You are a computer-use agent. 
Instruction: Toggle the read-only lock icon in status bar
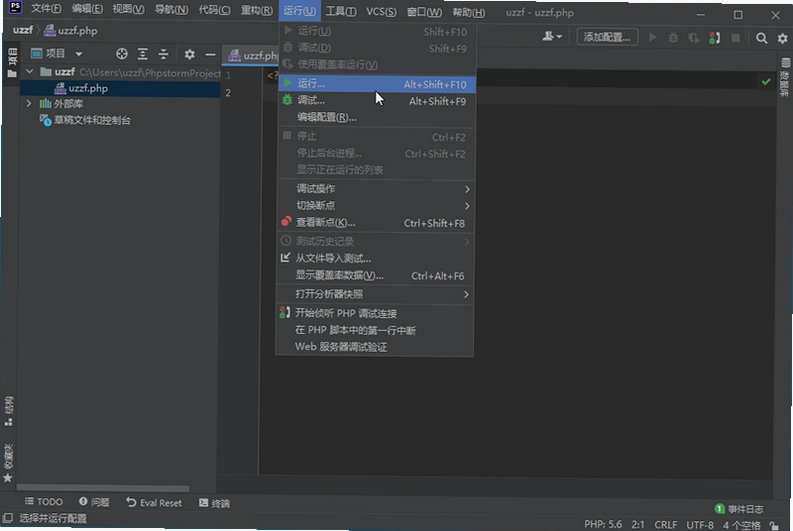point(774,526)
